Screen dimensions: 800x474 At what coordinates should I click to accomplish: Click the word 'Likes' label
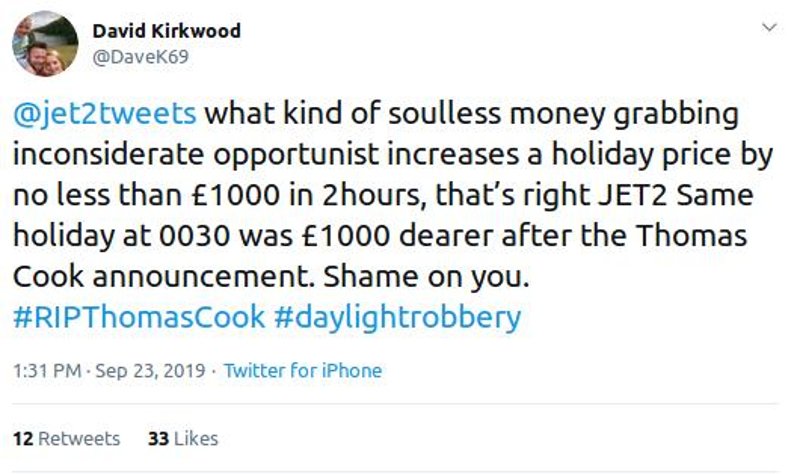pyautogui.click(x=196, y=439)
